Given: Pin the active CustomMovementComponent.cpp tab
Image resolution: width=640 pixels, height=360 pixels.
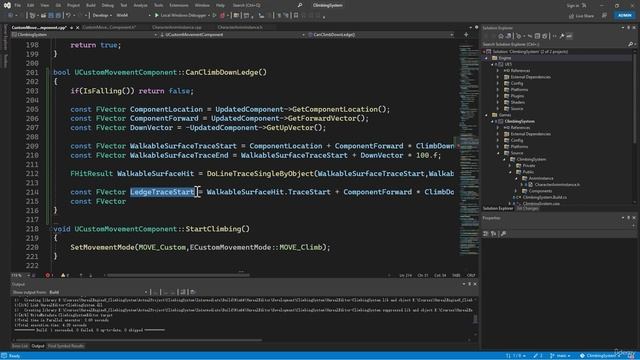Looking at the screenshot, I should tap(71, 28).
